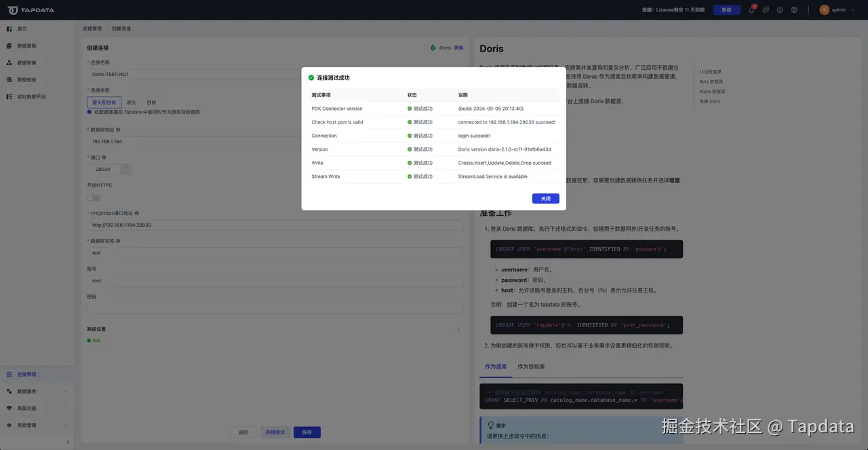Image resolution: width=868 pixels, height=450 pixels.
Task: Click info icon next to Http/Https接口地址
Action: [137, 213]
